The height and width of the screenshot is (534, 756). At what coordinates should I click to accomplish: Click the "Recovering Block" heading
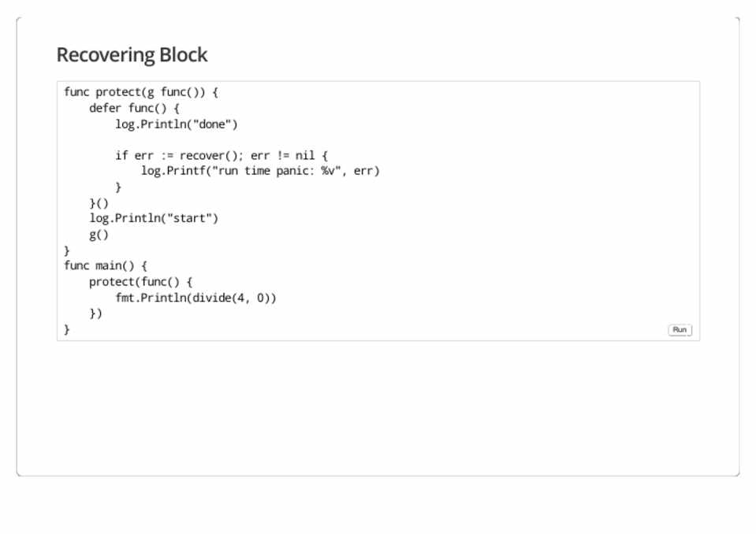point(132,55)
